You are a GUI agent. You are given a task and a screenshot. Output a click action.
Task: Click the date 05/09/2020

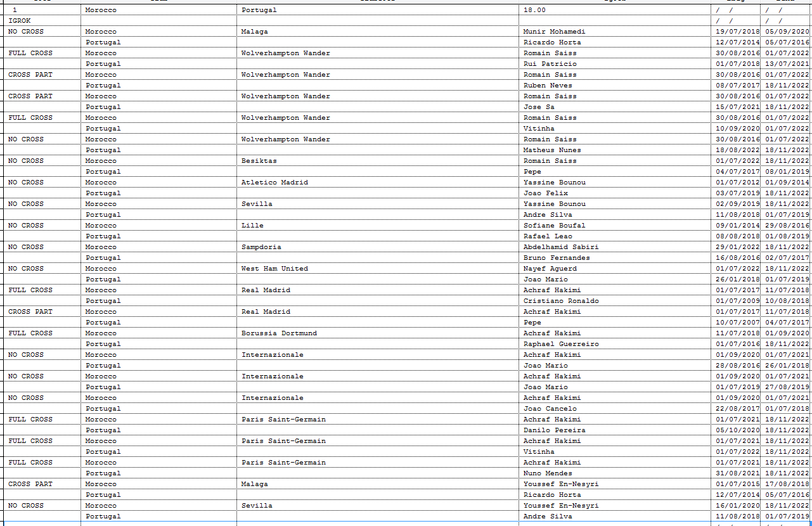pos(787,32)
